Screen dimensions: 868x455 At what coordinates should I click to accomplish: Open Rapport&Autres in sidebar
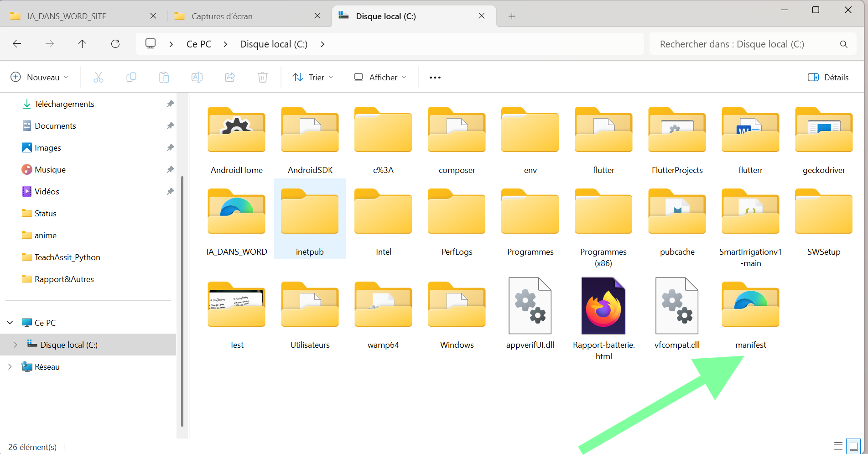point(64,279)
